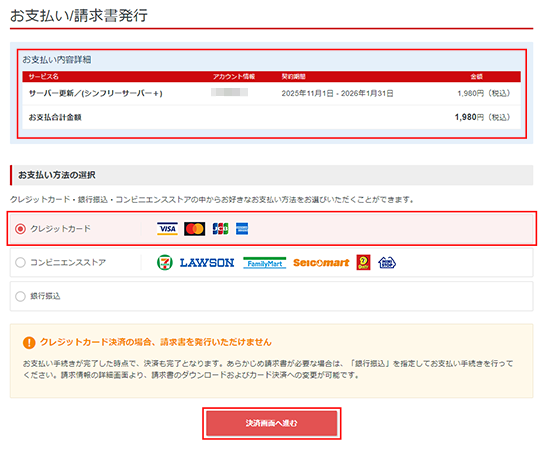This screenshot has height=451, width=550.
Task: Click the Ministop house-shaped logo
Action: (387, 262)
